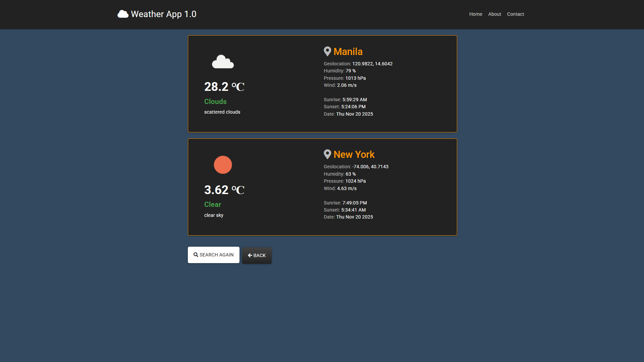The width and height of the screenshot is (644, 362).
Task: Open the Home navigation link
Action: click(476, 14)
